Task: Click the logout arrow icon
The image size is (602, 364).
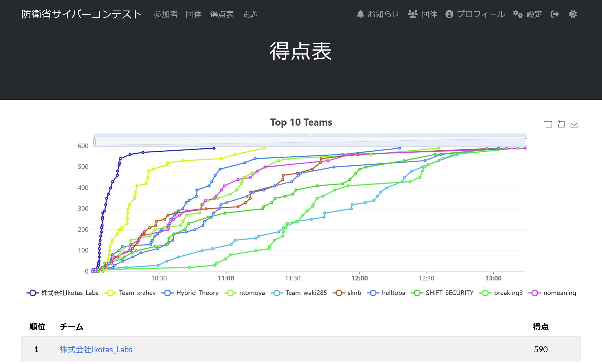Action: (x=554, y=14)
